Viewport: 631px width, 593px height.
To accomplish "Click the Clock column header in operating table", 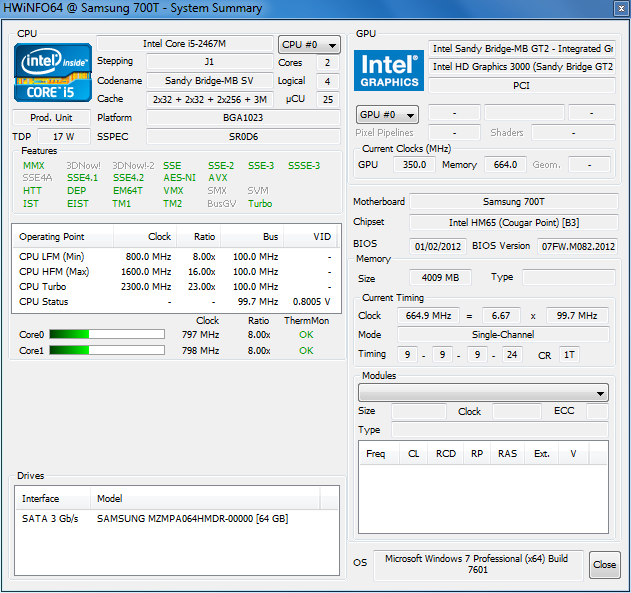I will click(145, 237).
